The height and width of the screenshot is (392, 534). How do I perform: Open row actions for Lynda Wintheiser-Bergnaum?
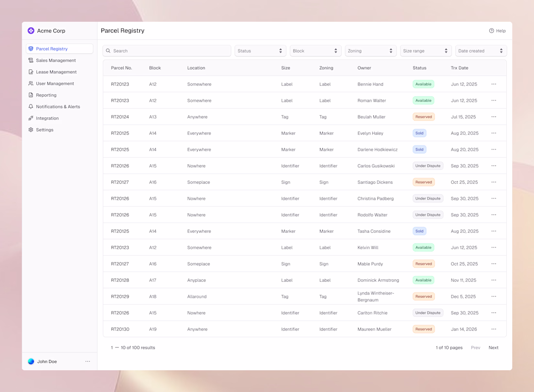494,296
